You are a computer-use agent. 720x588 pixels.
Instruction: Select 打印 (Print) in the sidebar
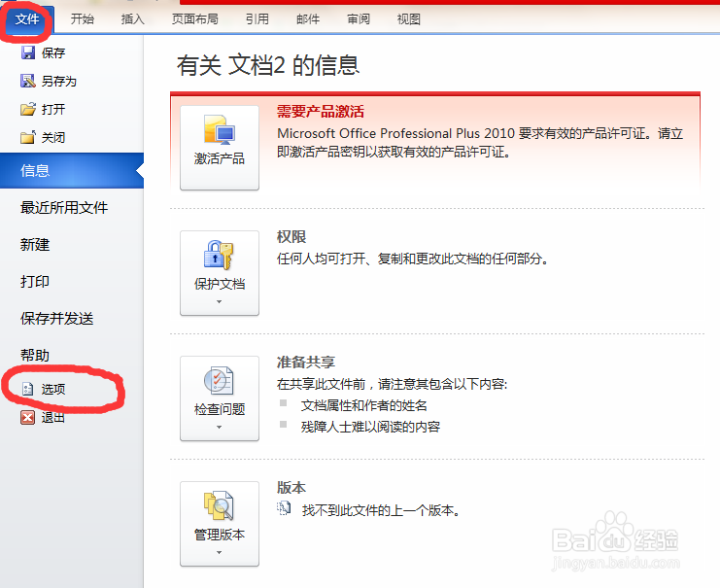34,281
